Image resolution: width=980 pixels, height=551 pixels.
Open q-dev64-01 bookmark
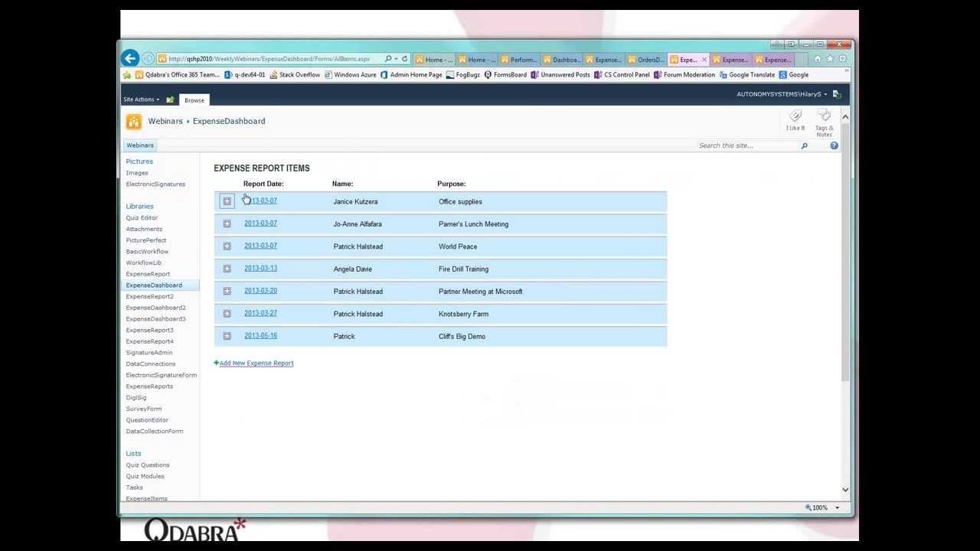click(245, 75)
